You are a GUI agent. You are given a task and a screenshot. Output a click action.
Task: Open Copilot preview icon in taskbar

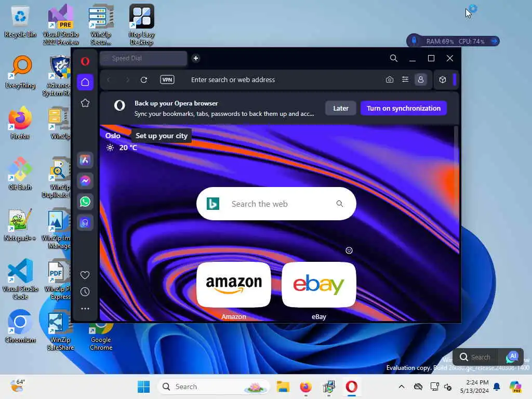point(515,387)
